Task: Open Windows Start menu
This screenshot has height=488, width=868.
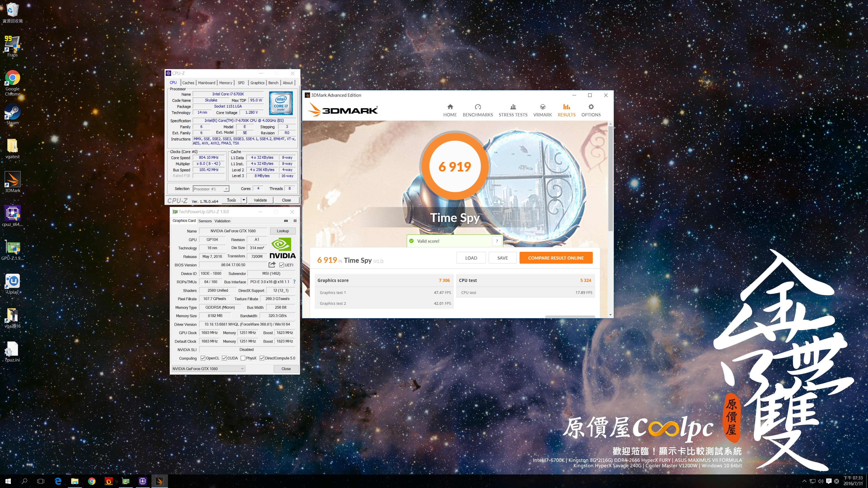Action: point(8,481)
